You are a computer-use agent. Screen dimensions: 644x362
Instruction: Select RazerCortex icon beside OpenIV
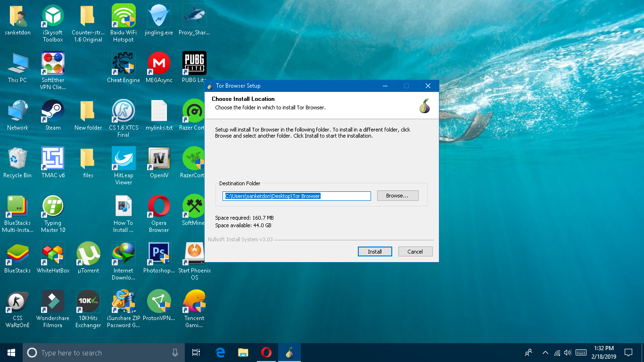[x=193, y=159]
